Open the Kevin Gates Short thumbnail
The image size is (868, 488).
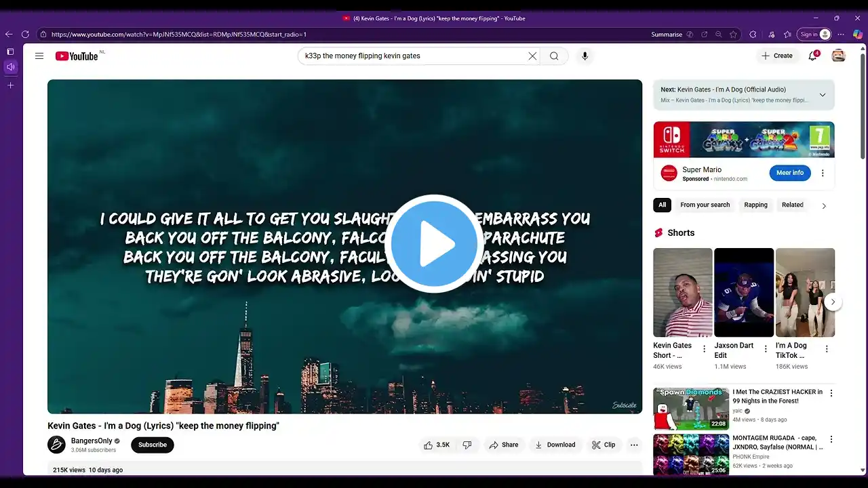(683, 293)
